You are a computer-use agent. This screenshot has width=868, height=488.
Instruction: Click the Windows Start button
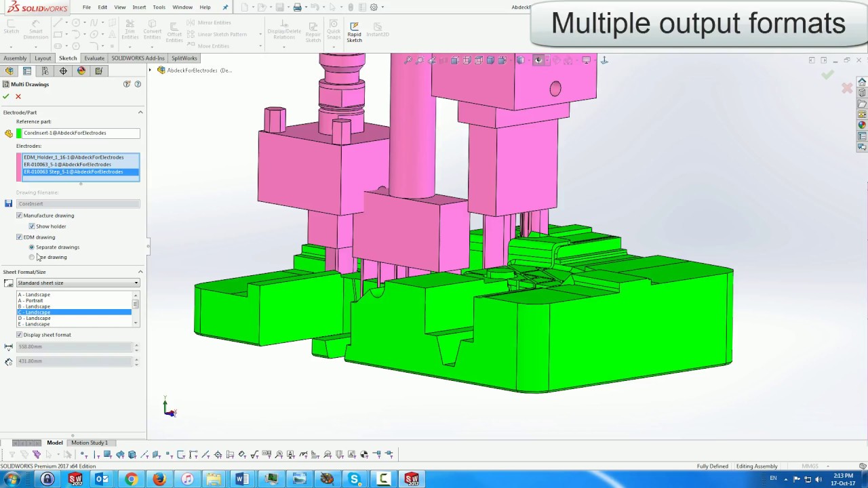(x=12, y=479)
